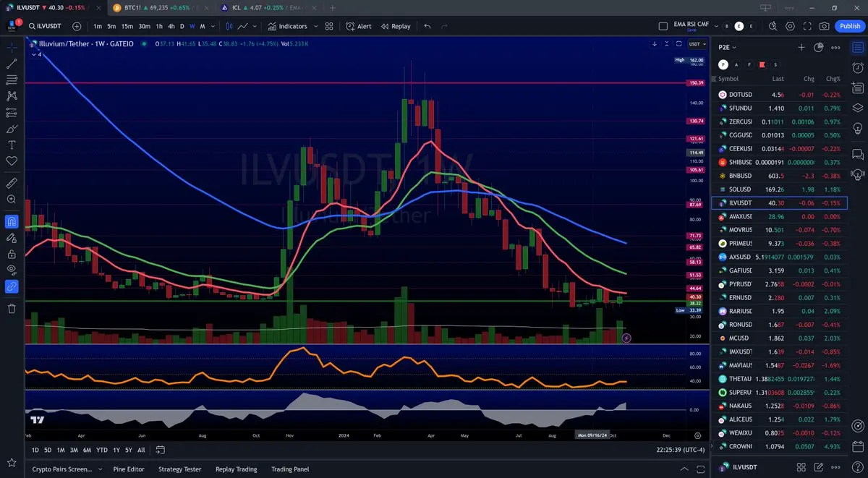Open the forecasting and measurement tools
Screen dimensions: 868x478
(x=12, y=113)
